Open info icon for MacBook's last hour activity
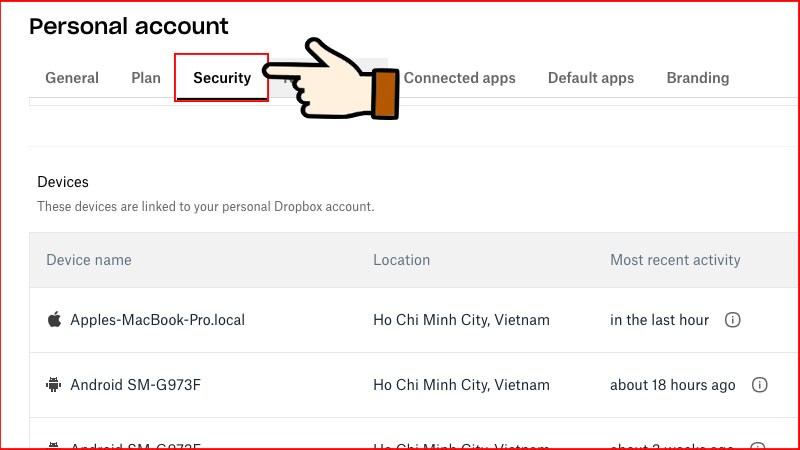Viewport: 800px width, 450px height. (732, 320)
